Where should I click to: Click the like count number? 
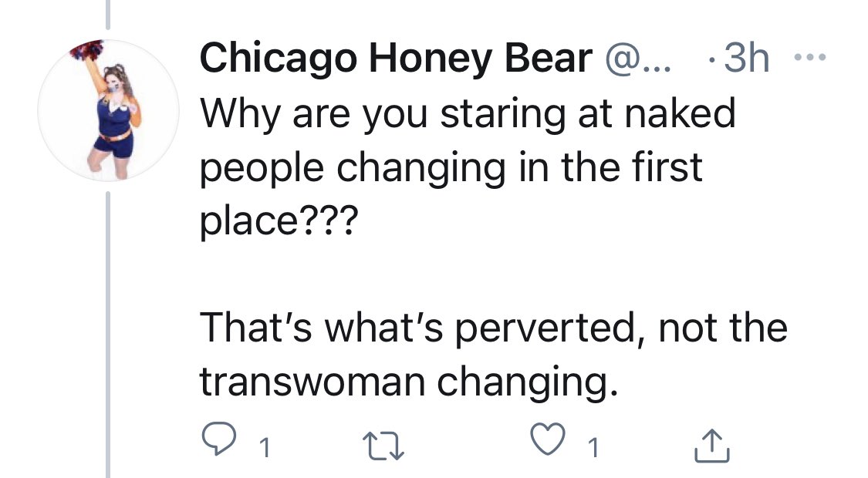[x=593, y=448]
